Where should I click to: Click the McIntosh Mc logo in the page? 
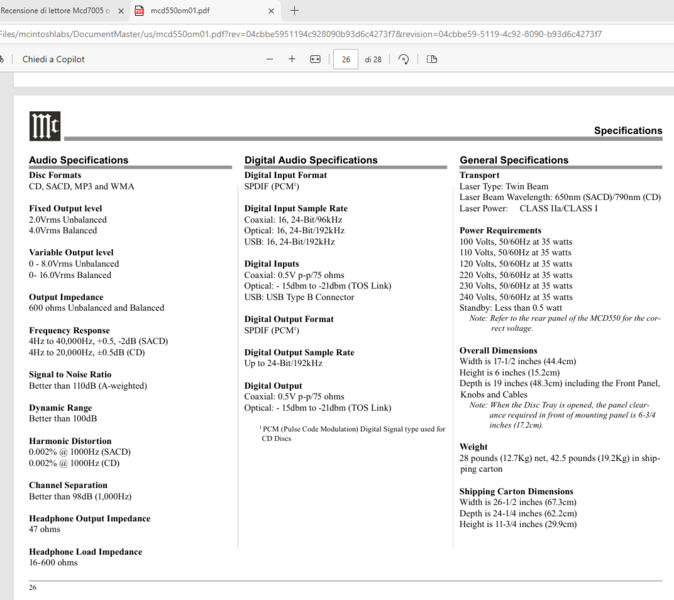tap(45, 126)
